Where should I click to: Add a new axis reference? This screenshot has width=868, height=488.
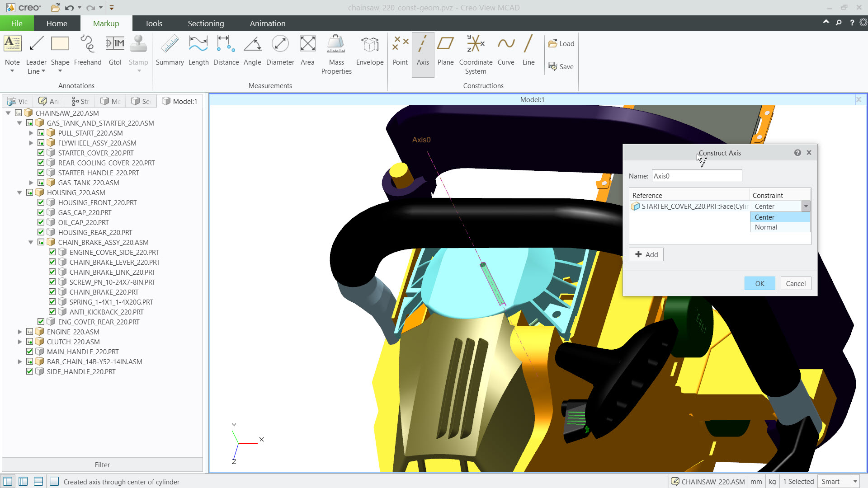point(646,254)
